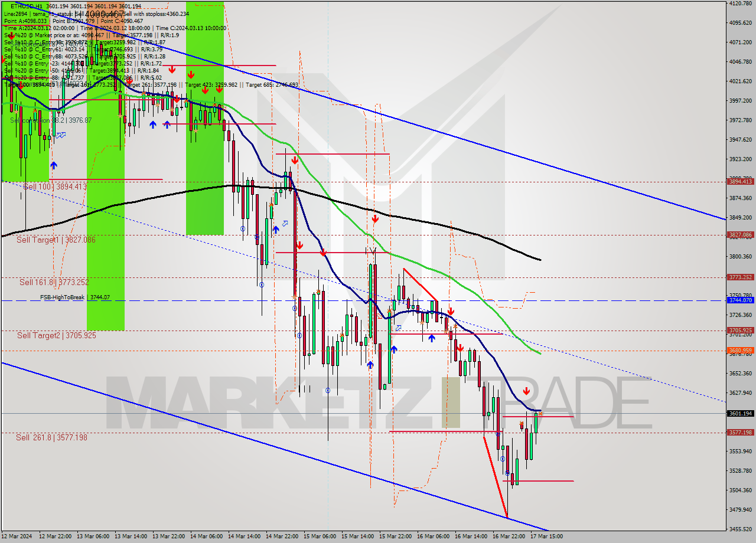Image resolution: width=756 pixels, height=543 pixels.
Task: Click the '17 Mar 15:00' time axis label
Action: click(x=547, y=537)
